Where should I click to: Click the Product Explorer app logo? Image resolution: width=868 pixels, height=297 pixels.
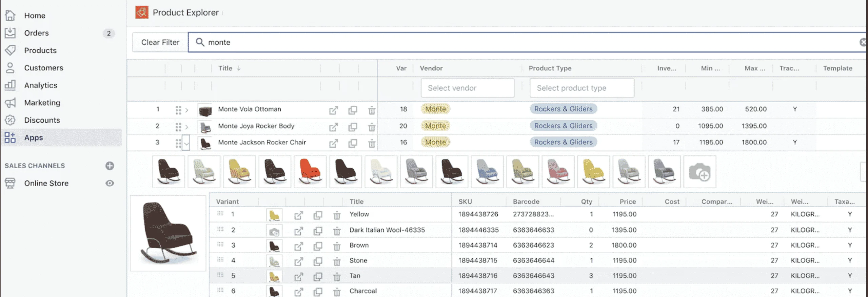pyautogui.click(x=142, y=13)
